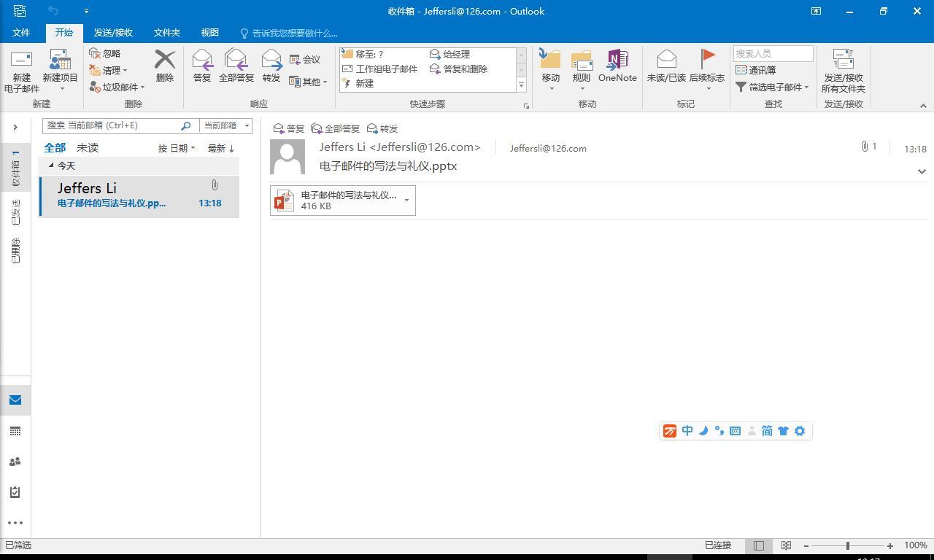Toggle IME full/half-width moon icon
This screenshot has height=560, width=934.
tap(703, 431)
